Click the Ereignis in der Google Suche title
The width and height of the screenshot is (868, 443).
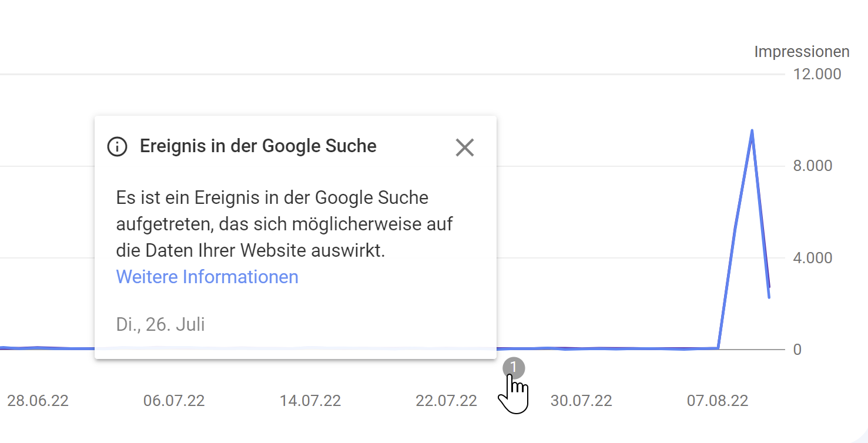point(258,146)
